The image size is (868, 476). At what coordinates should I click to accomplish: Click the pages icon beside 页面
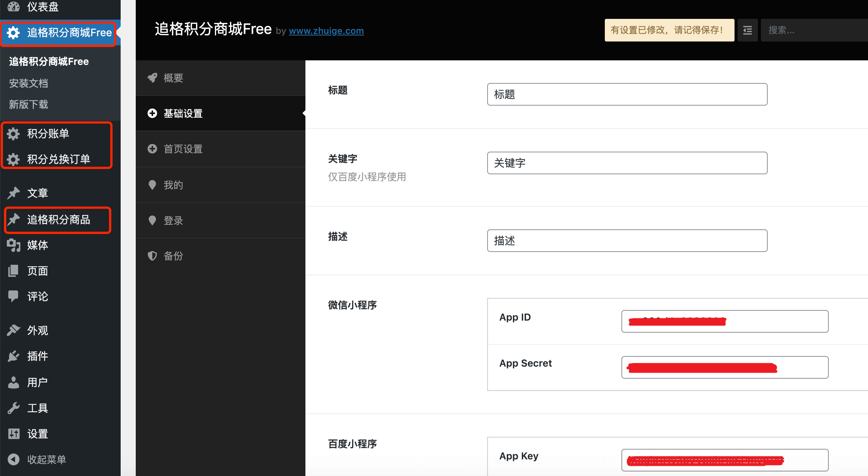(14, 271)
